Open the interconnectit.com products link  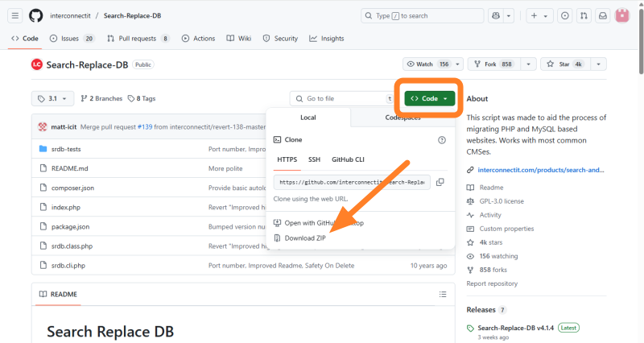(x=540, y=170)
